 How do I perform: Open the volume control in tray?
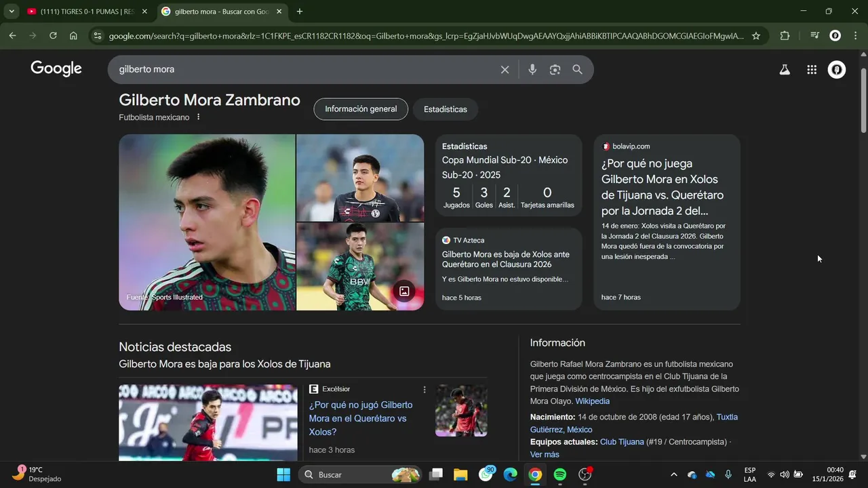tap(785, 474)
